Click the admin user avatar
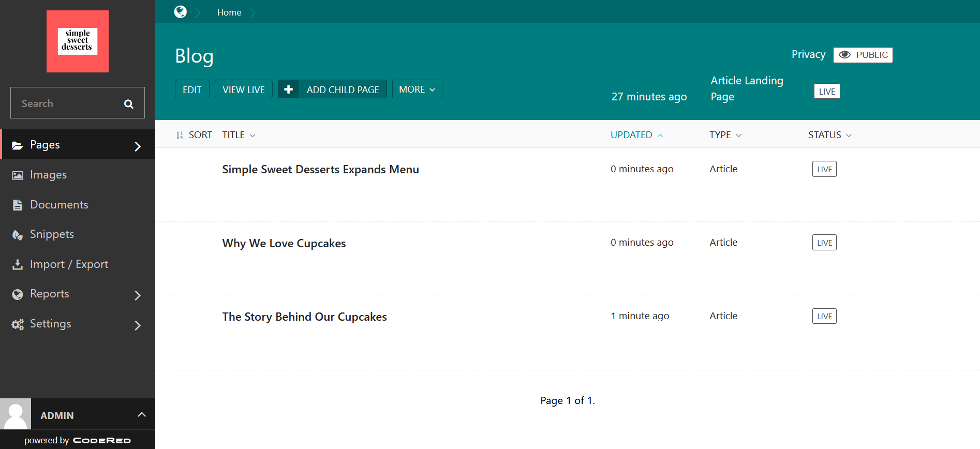Screen dimensions: 980x449 (x=16, y=414)
